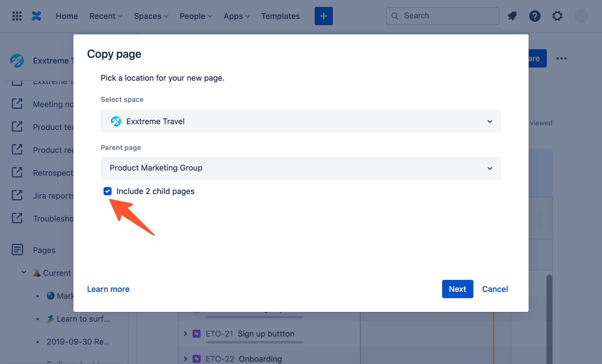Click the Learn more link
The height and width of the screenshot is (364, 602).
click(x=108, y=289)
